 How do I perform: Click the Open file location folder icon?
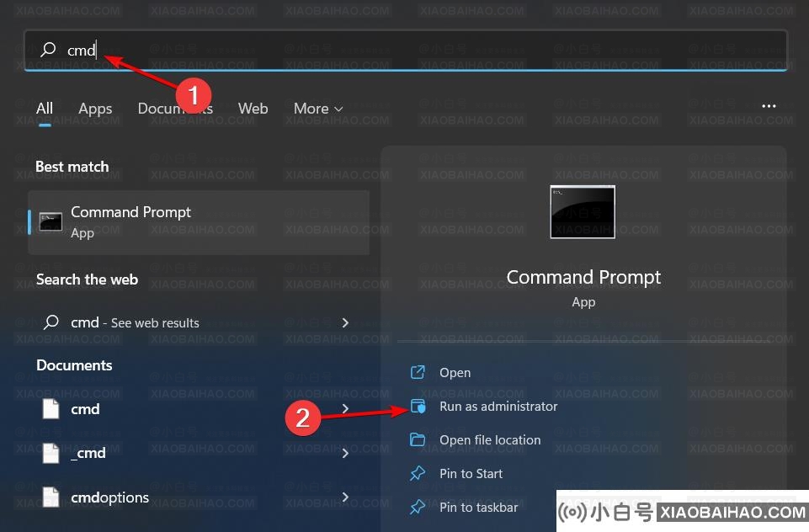418,439
